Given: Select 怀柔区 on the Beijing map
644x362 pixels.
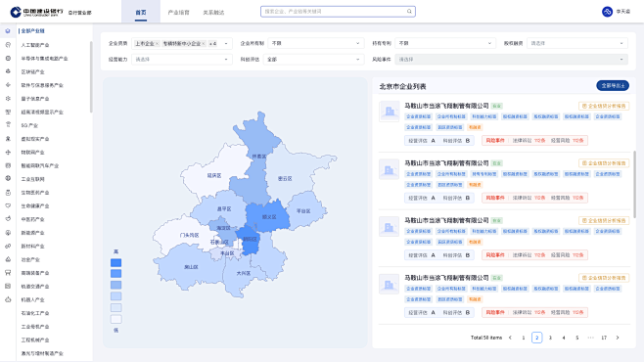Looking at the screenshot, I should pos(258,157).
